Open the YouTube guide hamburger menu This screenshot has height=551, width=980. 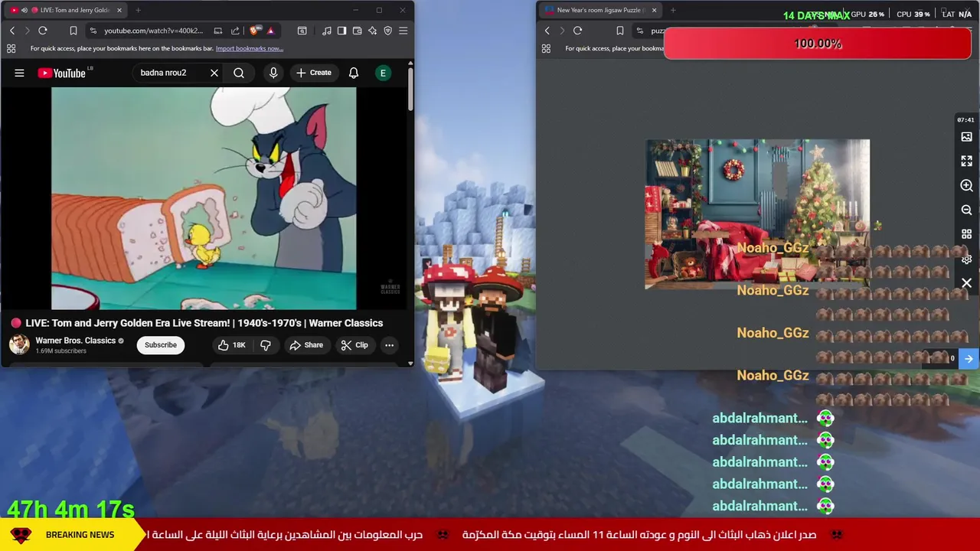(x=19, y=73)
